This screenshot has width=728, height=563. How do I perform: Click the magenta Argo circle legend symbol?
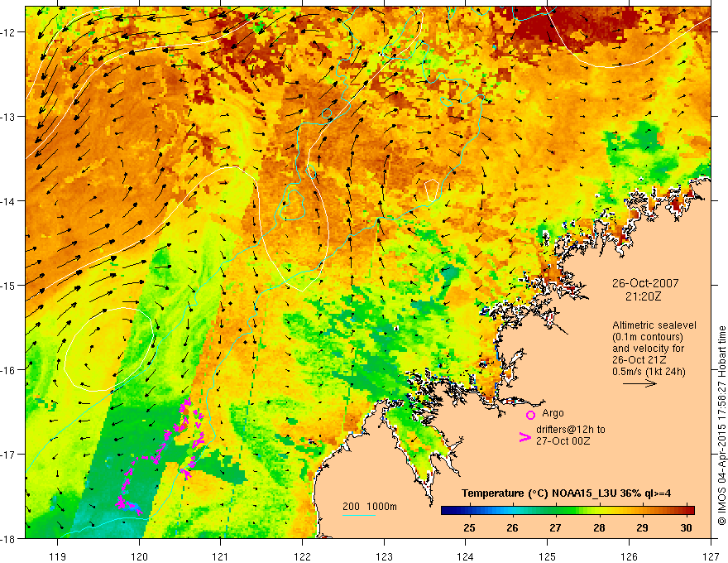tap(530, 415)
